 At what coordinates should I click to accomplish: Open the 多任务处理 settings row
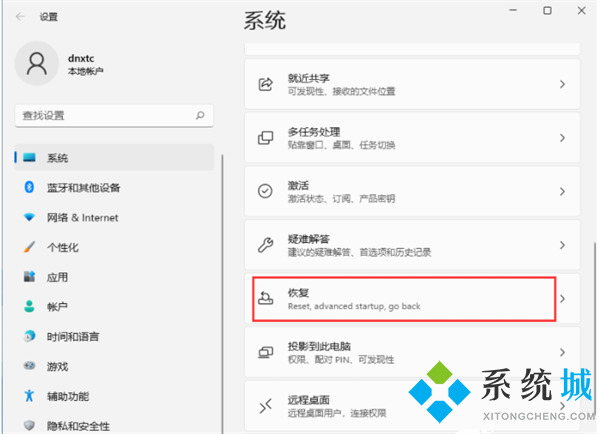point(412,138)
